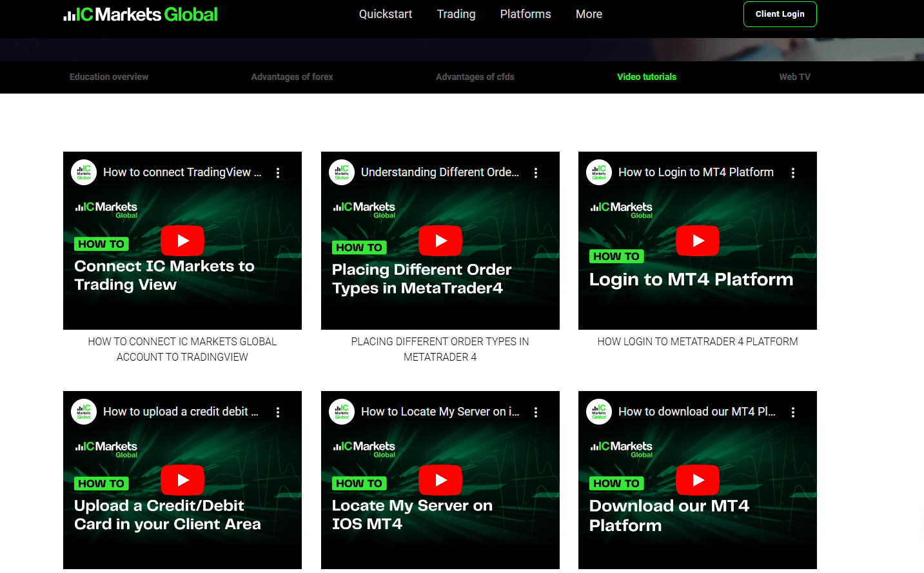The image size is (924, 573).
Task: Open video title How to connect TradingView
Action: pos(182,172)
